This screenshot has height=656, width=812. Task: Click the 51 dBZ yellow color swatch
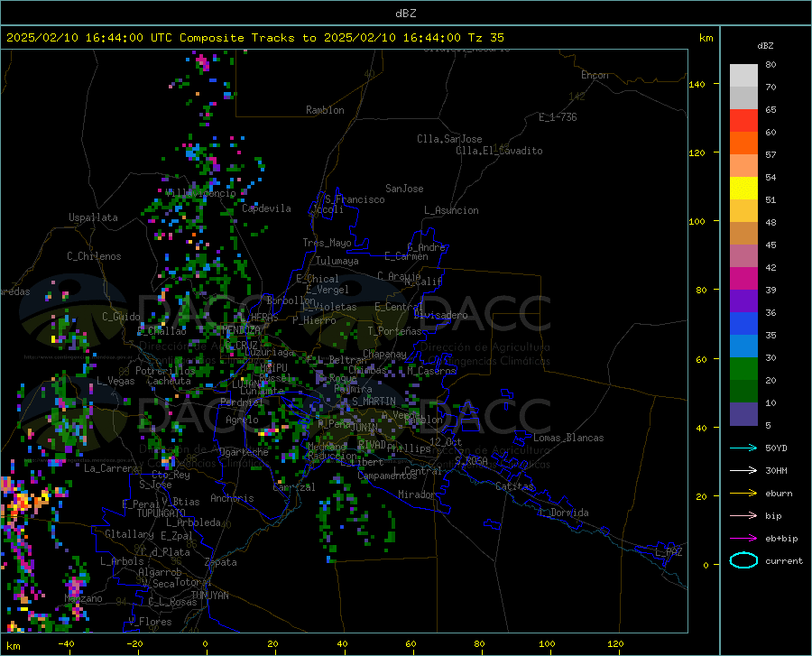click(x=743, y=189)
